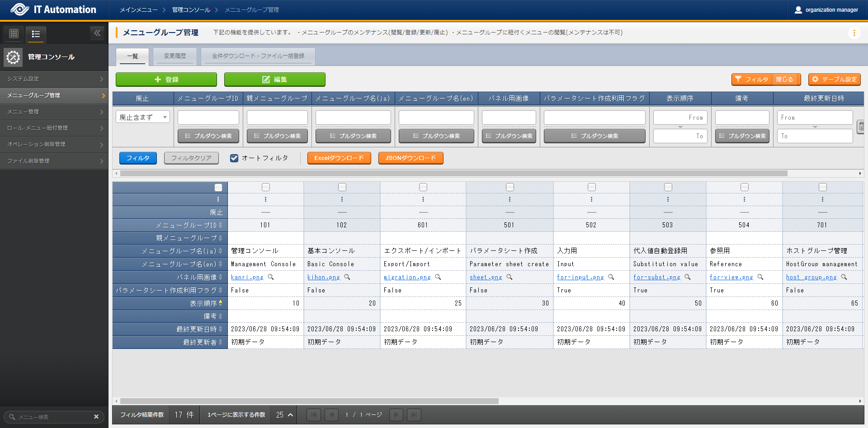Click magnifier icon next to host_group.png
Image resolution: width=868 pixels, height=428 pixels.
[844, 277]
